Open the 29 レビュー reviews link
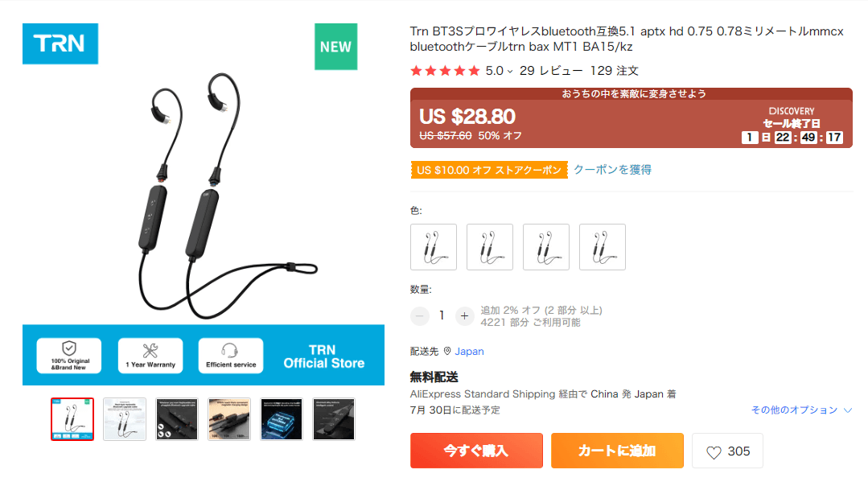This screenshot has width=868, height=482. click(551, 71)
